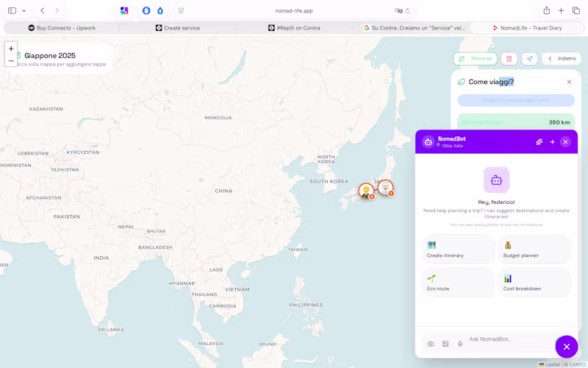Click the Ask NomadBot message field
Screen dimensions: 588x368
[x=511, y=339]
